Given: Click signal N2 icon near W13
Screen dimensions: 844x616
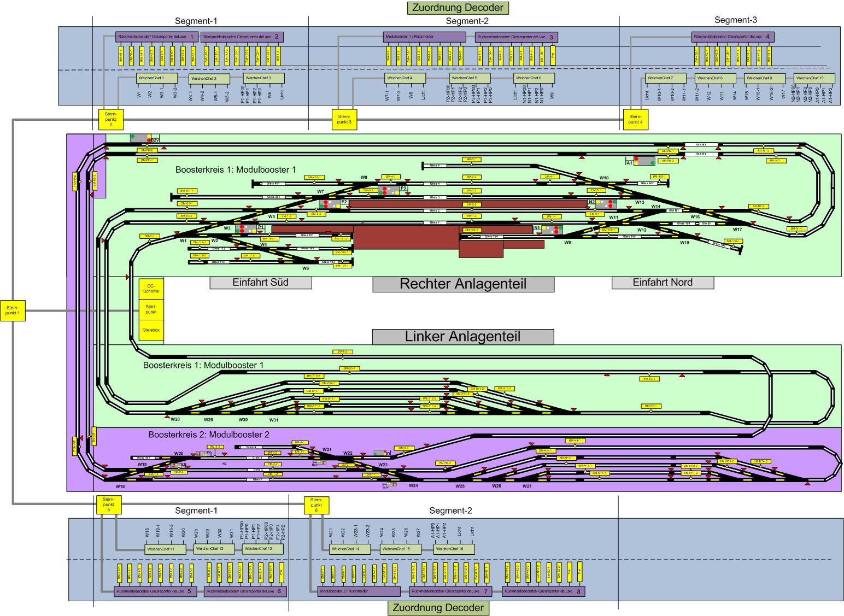Looking at the screenshot, I should coord(606,203).
